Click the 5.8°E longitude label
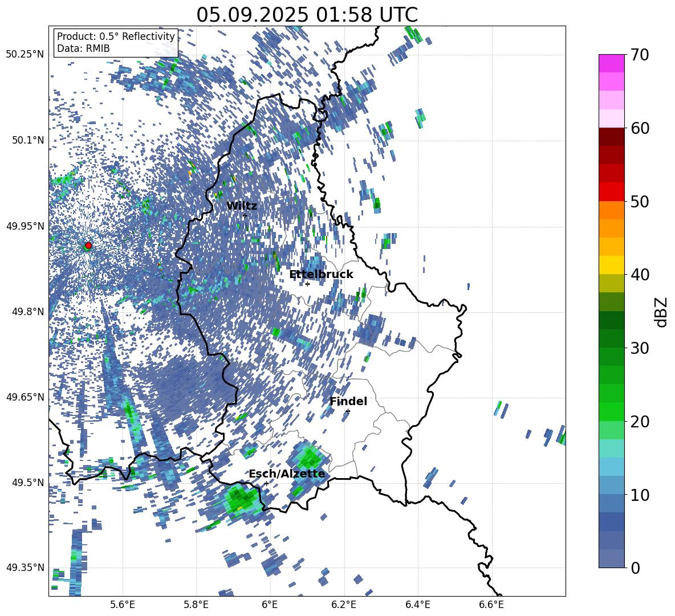Screen dimensions: 675x616 pos(196,605)
